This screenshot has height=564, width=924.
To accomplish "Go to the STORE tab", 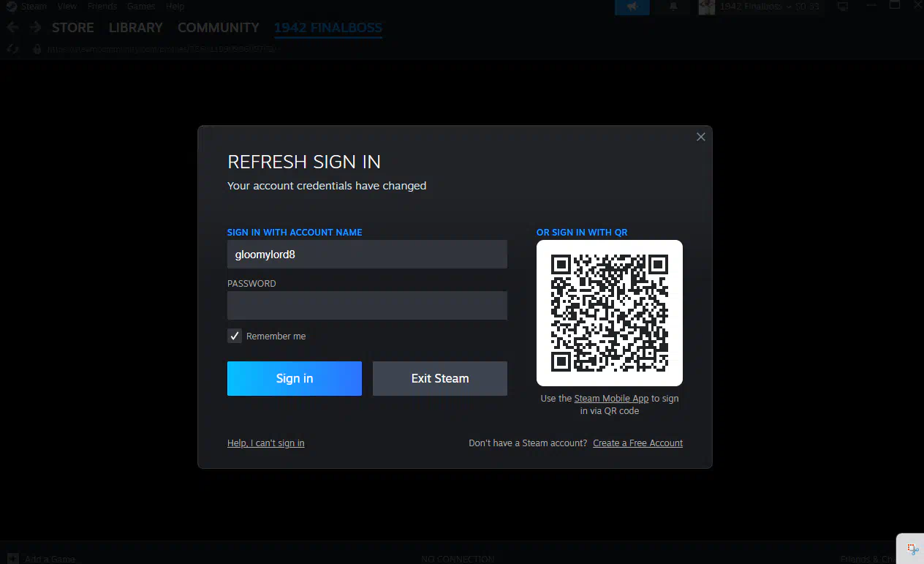I will 72,28.
